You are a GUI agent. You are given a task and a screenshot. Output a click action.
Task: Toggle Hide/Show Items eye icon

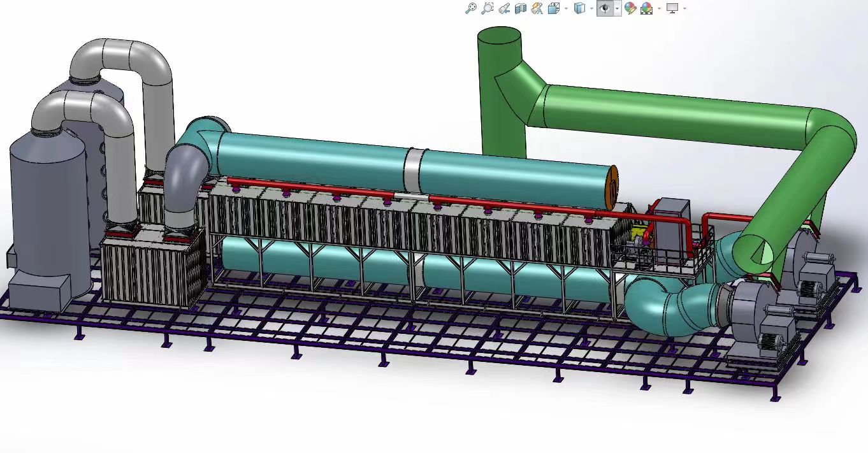click(x=604, y=8)
